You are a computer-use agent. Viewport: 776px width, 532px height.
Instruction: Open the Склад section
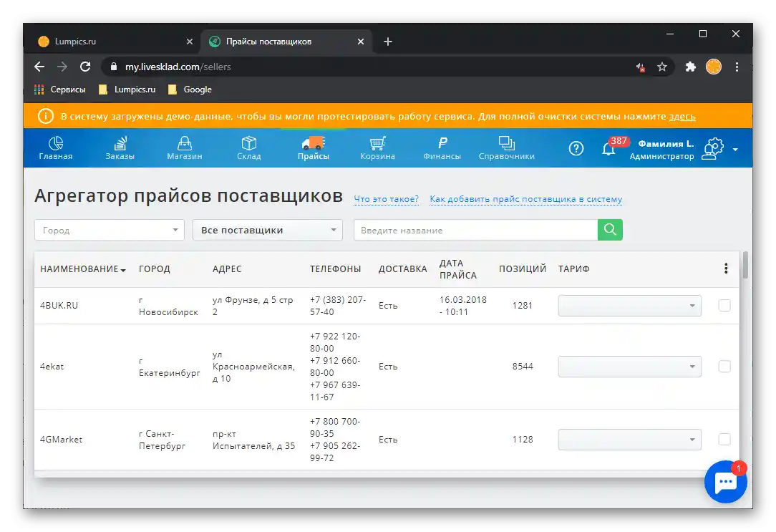tap(248, 147)
